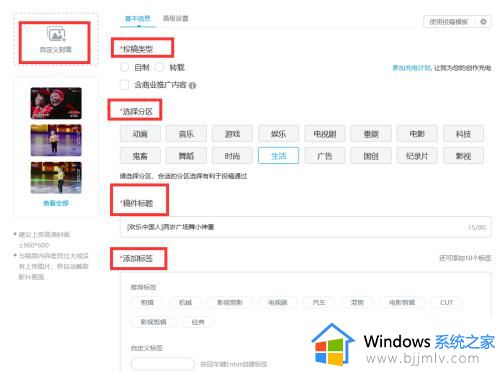
Task: Click the 稿件标题 title input field
Action: [305, 227]
